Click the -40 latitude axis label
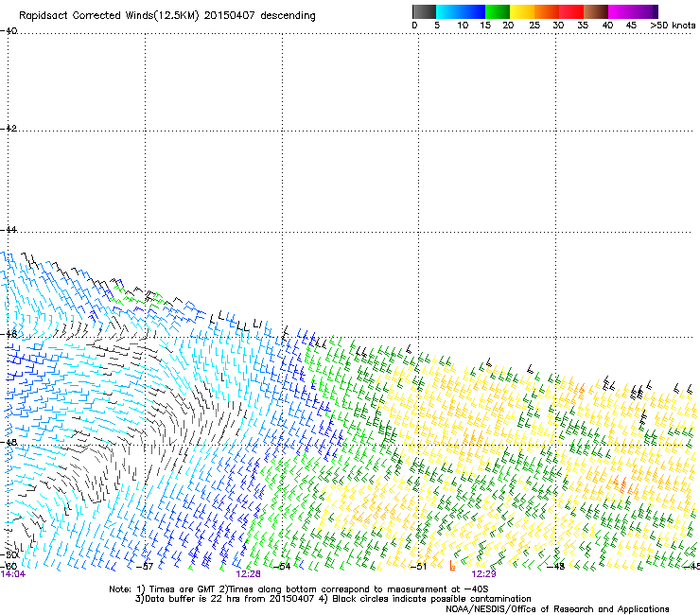This screenshot has height=615, width=700. click(9, 31)
